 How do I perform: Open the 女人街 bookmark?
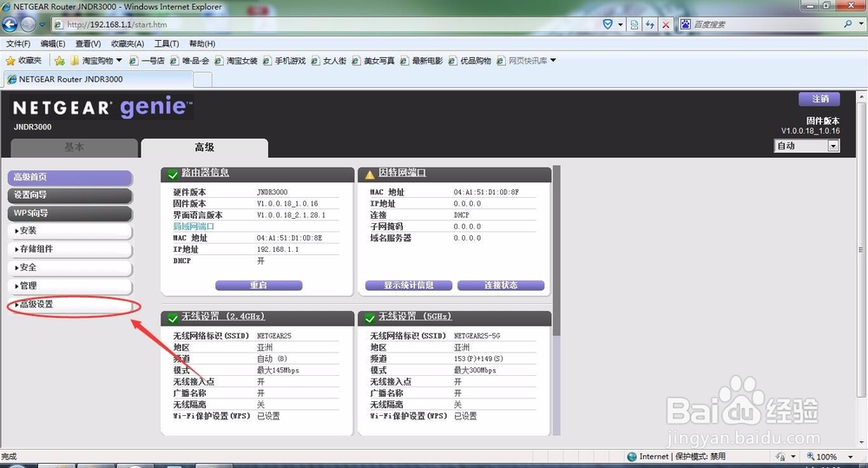point(329,61)
